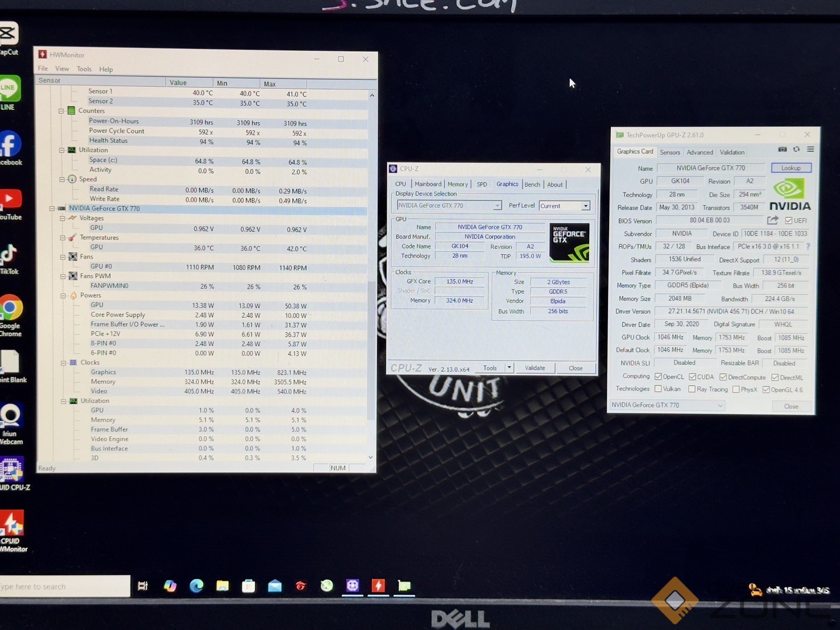Viewport: 840px width, 630px height.
Task: Click the Task View taskbar icon
Action: 143,586
